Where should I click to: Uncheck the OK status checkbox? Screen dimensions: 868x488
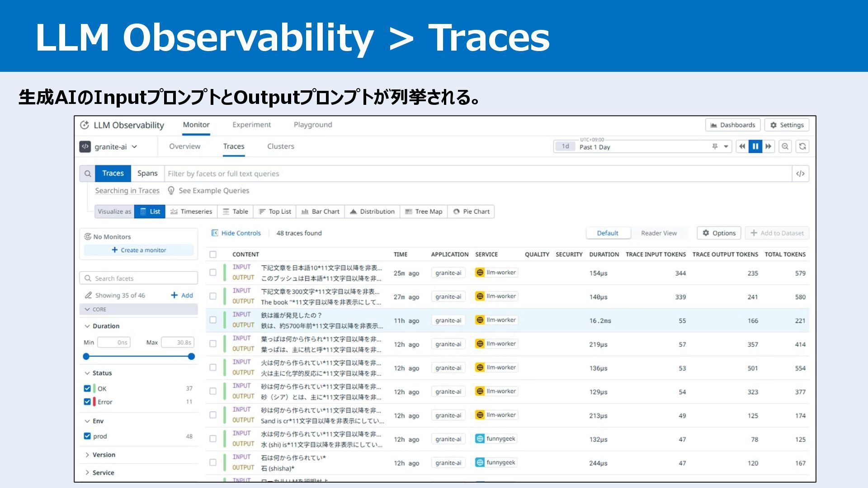tap(87, 389)
